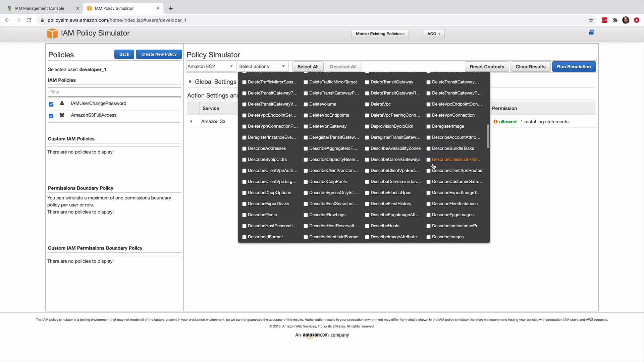Open the Amazon EC2 service dropdown
644x362 pixels.
(210, 66)
